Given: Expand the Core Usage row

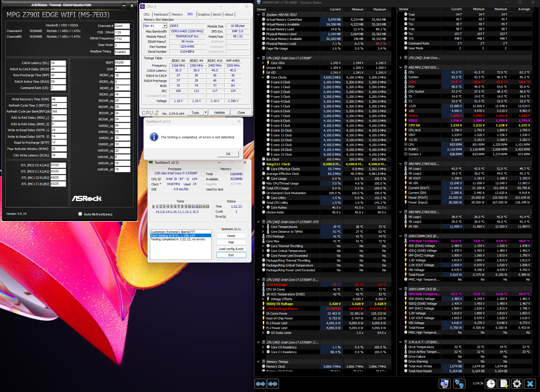Looking at the screenshot, I should [263, 179].
